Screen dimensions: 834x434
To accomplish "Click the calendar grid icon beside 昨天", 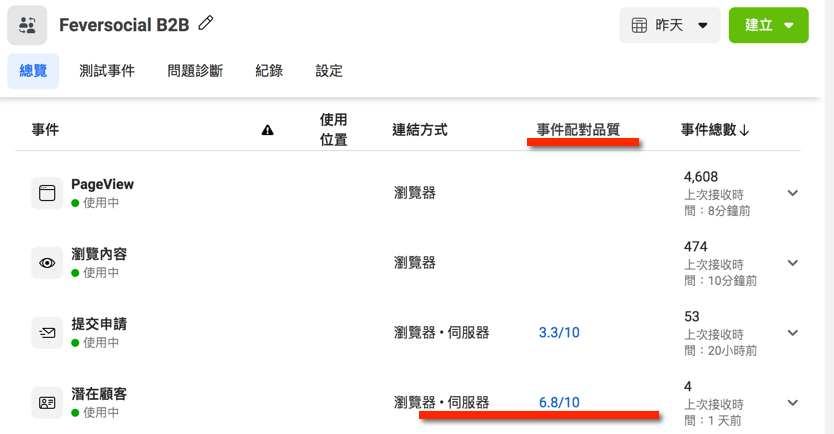I will point(638,25).
